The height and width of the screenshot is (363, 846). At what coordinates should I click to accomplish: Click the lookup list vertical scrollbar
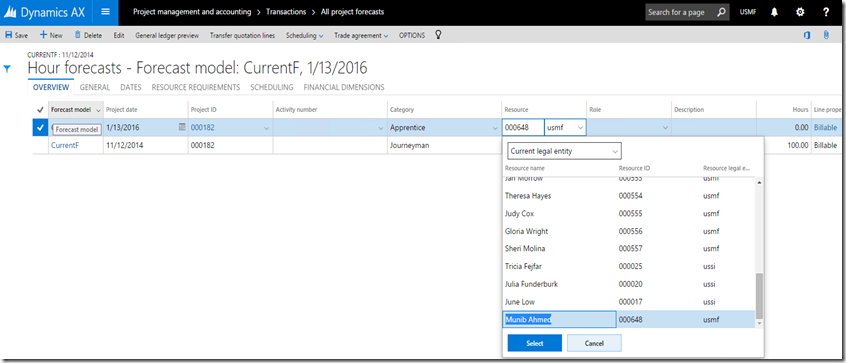coord(760,296)
